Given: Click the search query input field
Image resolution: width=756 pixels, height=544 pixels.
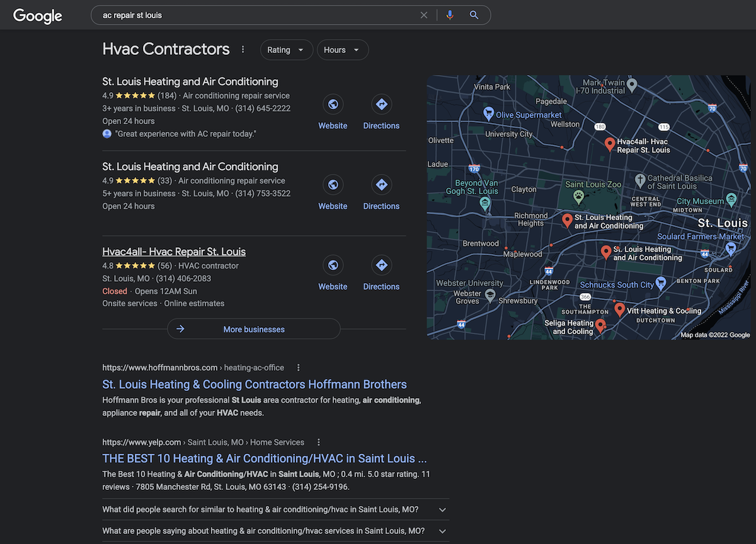Looking at the screenshot, I should point(258,15).
